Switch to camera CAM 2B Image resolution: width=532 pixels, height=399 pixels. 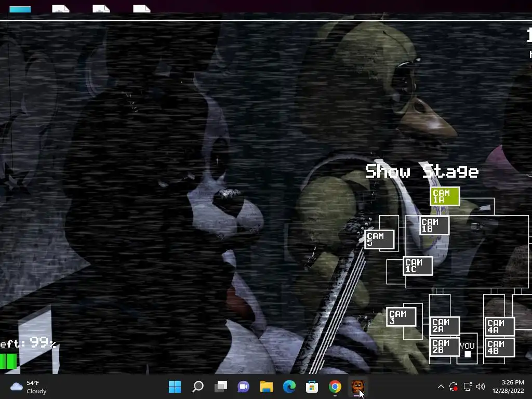coord(445,347)
